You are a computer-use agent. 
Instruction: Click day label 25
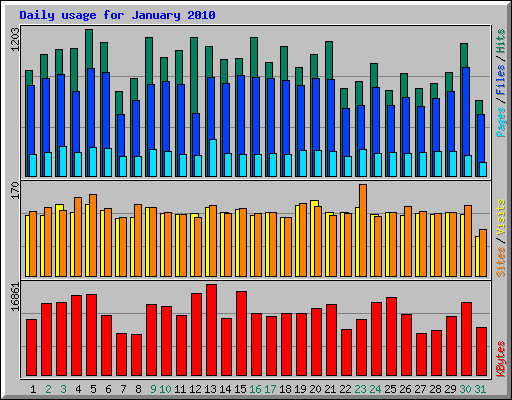390,389
